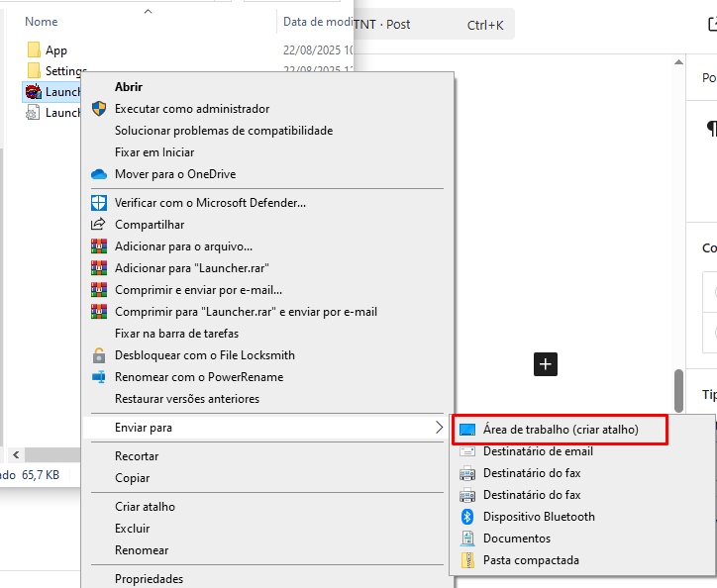Open Propriedades from the context menu
This screenshot has height=588, width=717.
click(x=149, y=579)
